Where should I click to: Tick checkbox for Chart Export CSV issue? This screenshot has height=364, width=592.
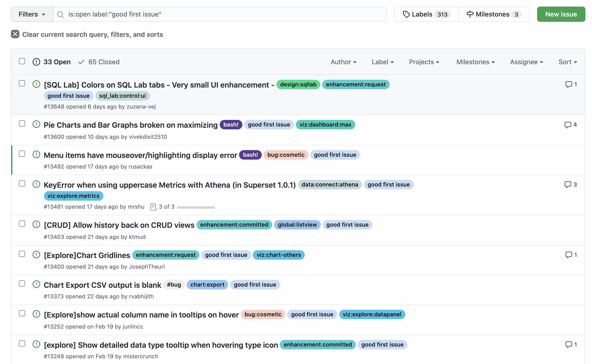pyautogui.click(x=22, y=284)
